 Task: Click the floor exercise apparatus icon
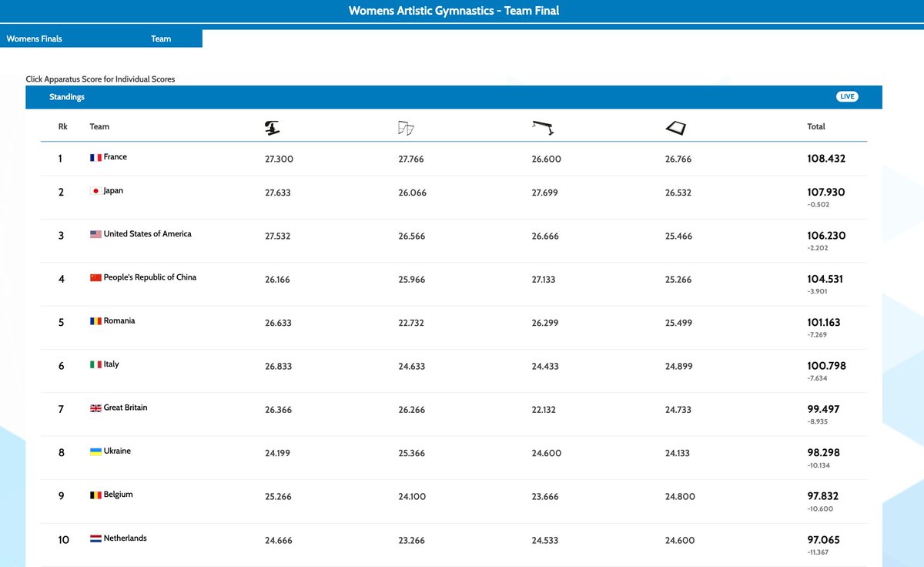676,126
